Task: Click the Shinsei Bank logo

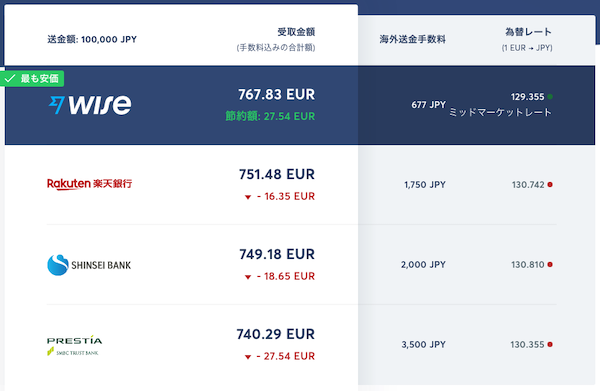Action: pos(89,265)
